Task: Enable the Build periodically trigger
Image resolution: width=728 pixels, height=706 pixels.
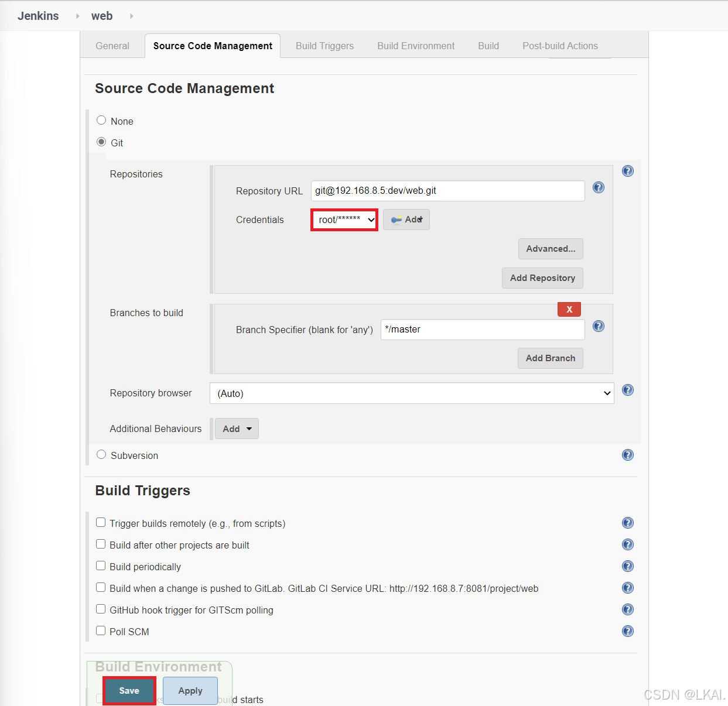Action: (x=101, y=565)
